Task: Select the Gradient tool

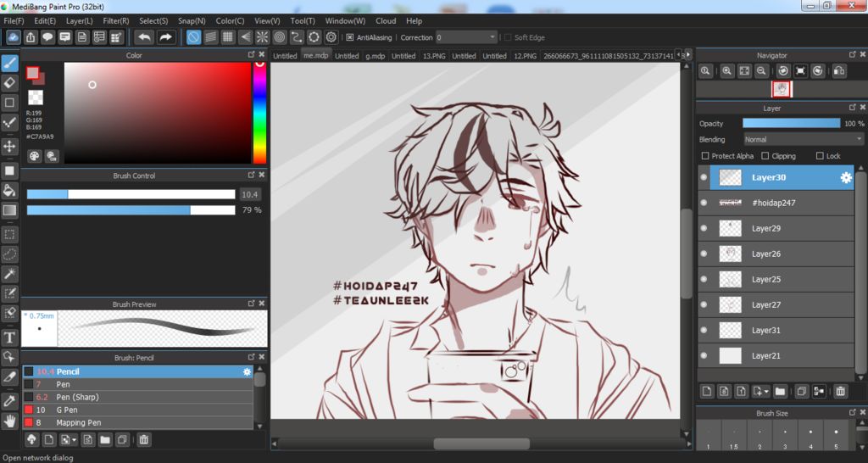Action: click(9, 210)
